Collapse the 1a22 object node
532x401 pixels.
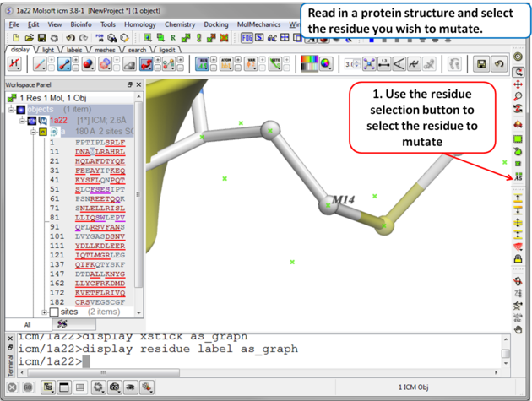[x=22, y=120]
